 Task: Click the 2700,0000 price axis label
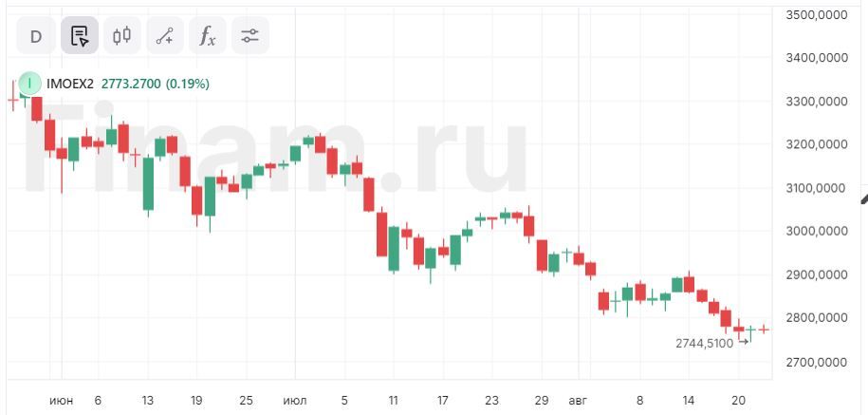point(817,362)
